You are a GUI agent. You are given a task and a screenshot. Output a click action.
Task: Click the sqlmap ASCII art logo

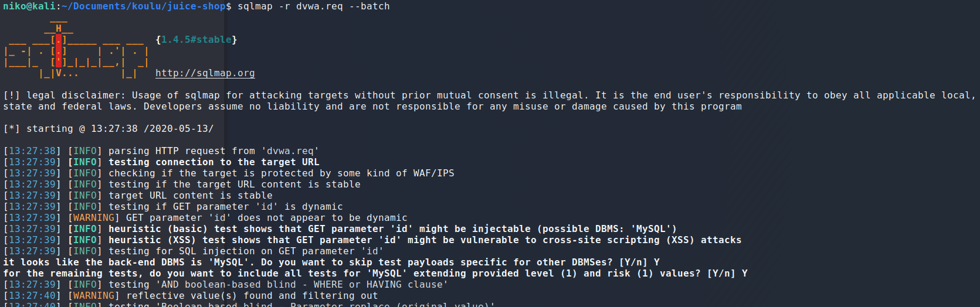click(76, 50)
